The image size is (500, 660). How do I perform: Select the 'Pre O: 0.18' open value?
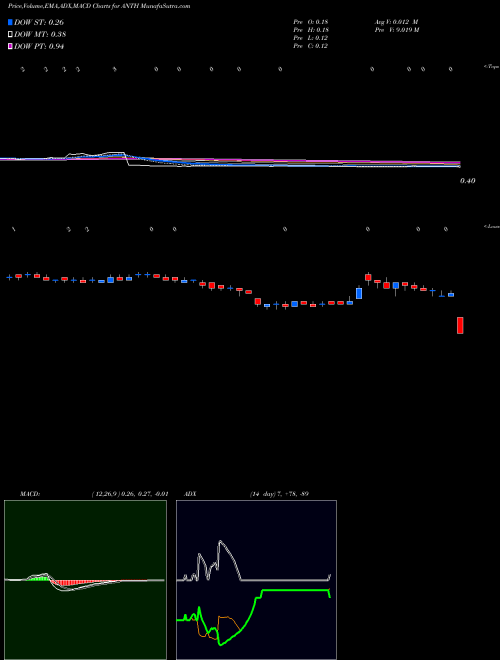click(x=311, y=22)
